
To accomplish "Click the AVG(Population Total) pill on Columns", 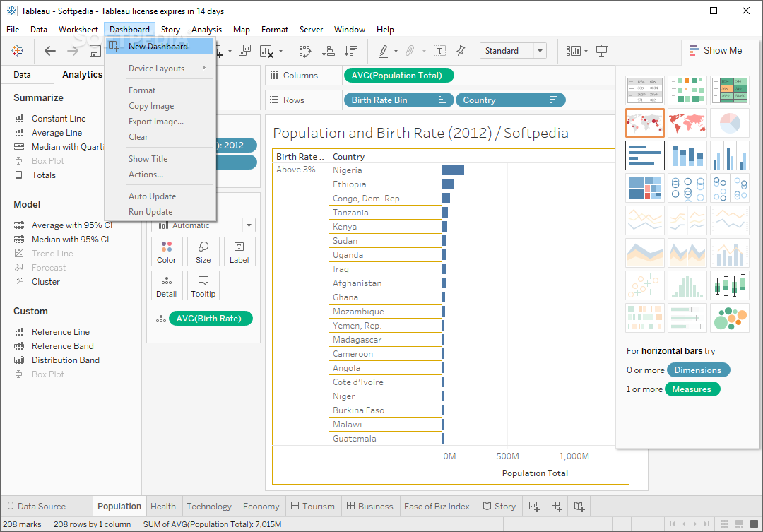I will (x=398, y=76).
